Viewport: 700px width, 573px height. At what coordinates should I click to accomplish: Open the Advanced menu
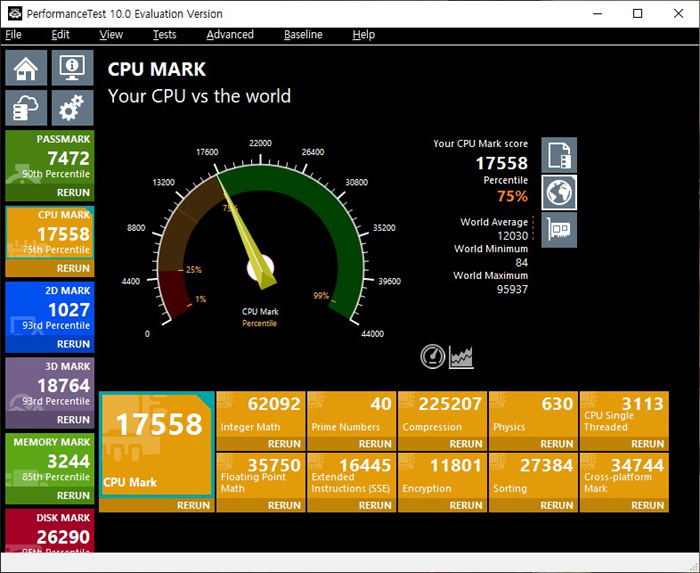[230, 34]
